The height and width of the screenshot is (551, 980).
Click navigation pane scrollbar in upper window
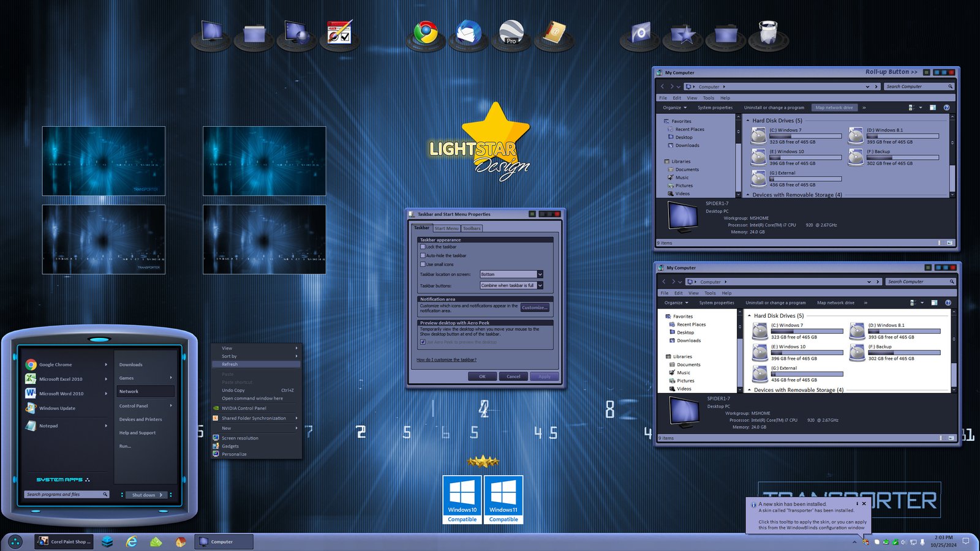point(738,156)
